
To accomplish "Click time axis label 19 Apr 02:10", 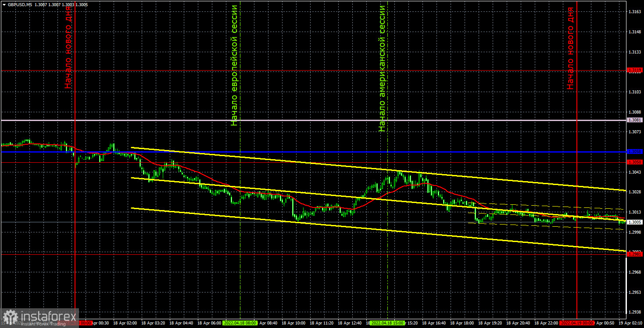I will [x=631, y=323].
